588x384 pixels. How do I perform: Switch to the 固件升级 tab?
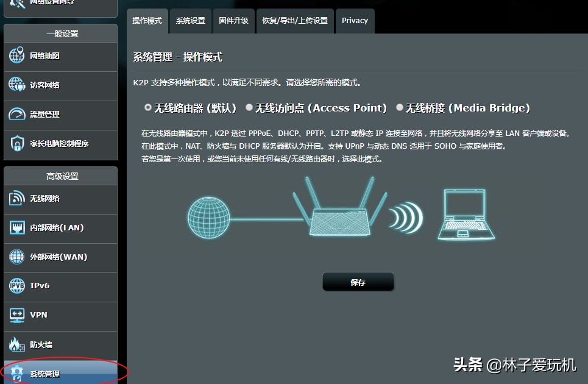233,21
